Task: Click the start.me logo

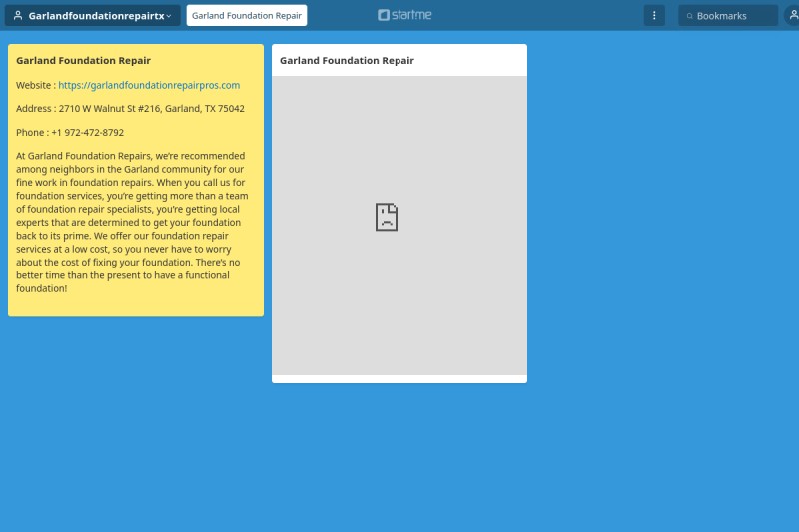Action: click(404, 15)
